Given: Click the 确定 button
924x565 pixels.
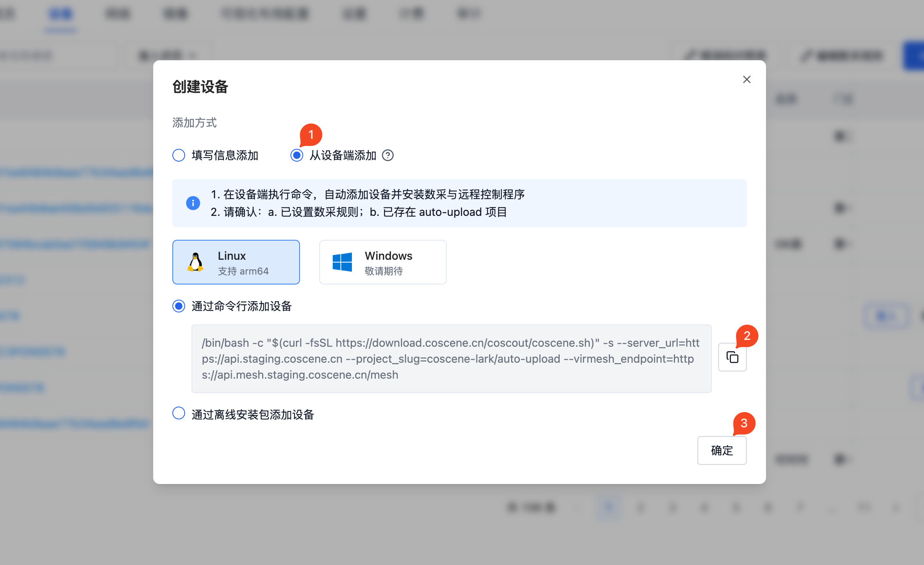Looking at the screenshot, I should point(722,450).
